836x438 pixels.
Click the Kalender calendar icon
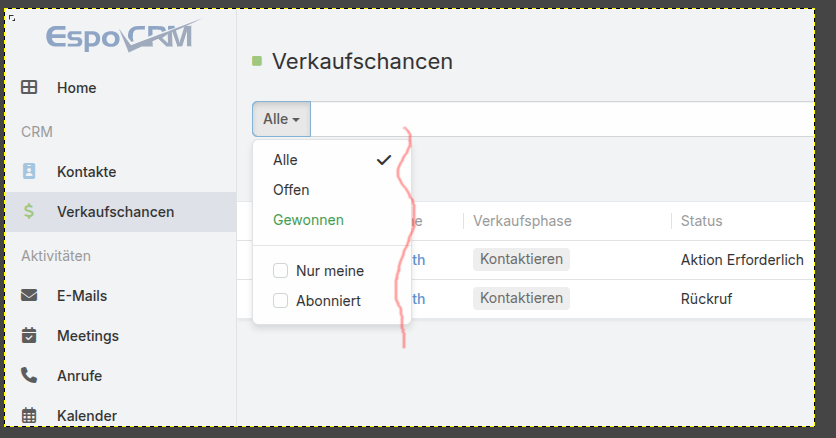click(29, 415)
